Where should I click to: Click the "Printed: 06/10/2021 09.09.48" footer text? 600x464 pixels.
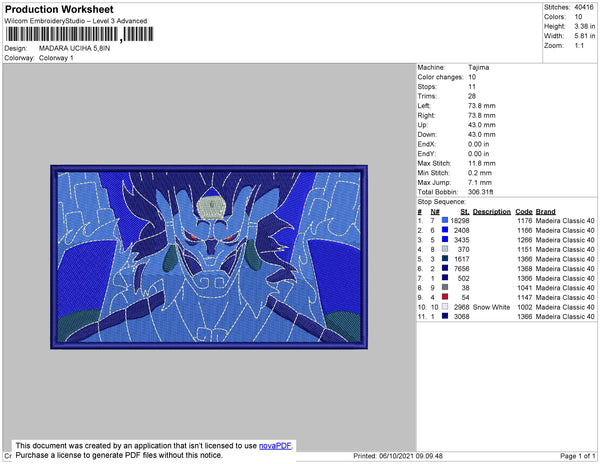[398, 456]
